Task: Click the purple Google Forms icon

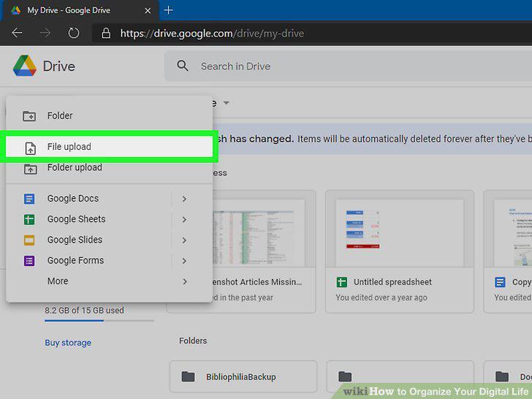Action: click(x=29, y=261)
